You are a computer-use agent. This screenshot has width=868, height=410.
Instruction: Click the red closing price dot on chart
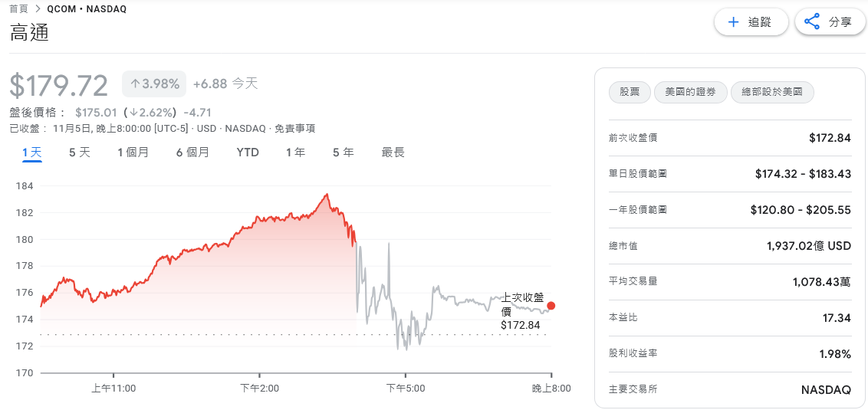[x=551, y=306]
